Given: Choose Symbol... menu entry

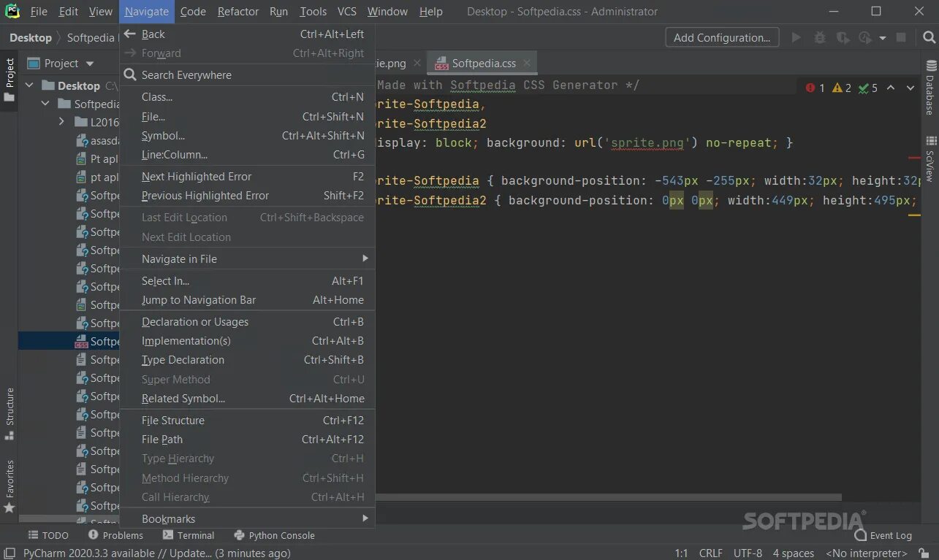Looking at the screenshot, I should click(x=247, y=135).
